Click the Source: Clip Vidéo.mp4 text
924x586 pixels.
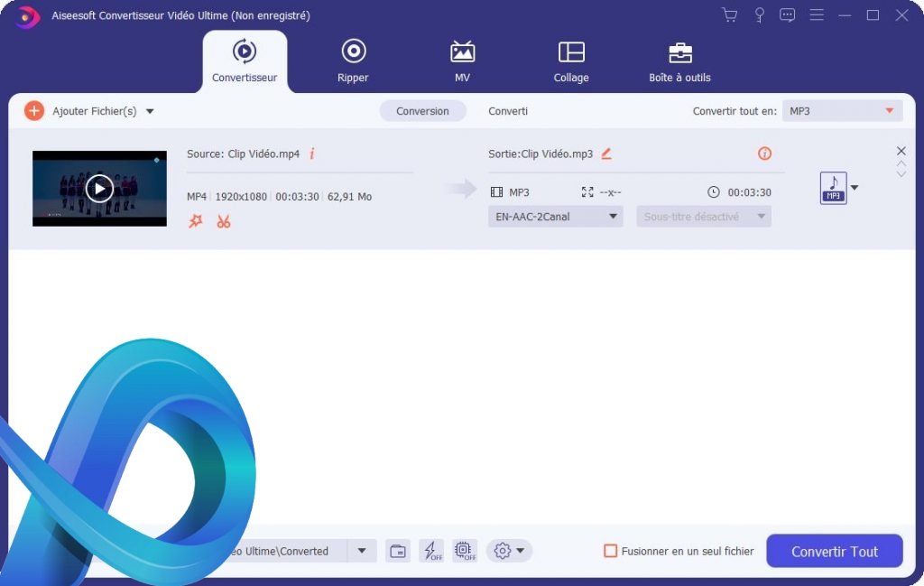coord(243,153)
